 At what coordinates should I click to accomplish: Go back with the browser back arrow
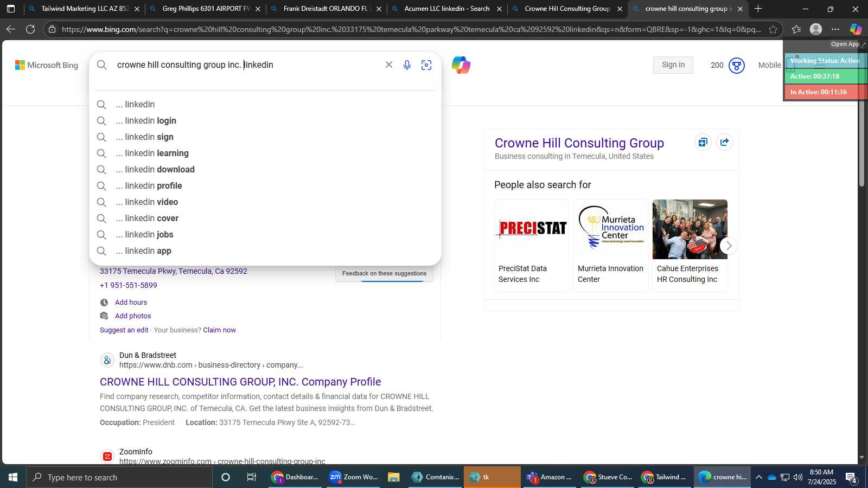click(11, 29)
